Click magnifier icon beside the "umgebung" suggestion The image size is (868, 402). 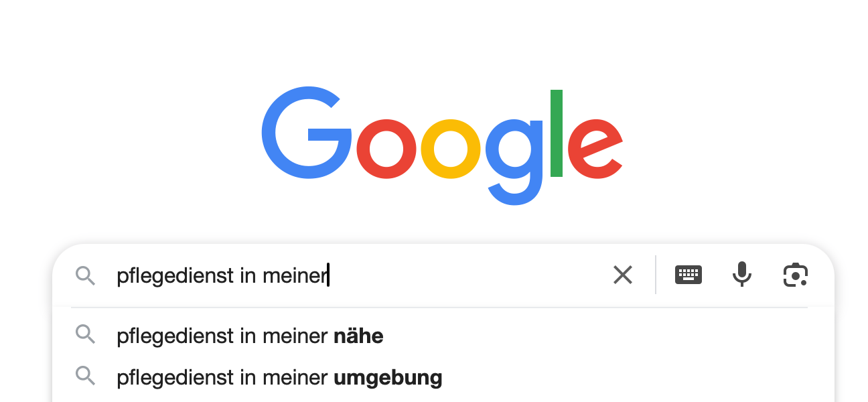pyautogui.click(x=85, y=377)
